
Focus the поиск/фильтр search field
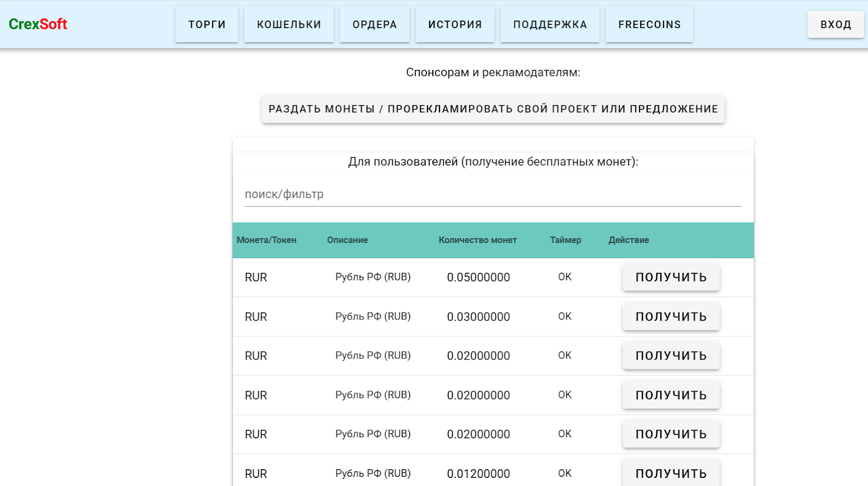[x=493, y=194]
